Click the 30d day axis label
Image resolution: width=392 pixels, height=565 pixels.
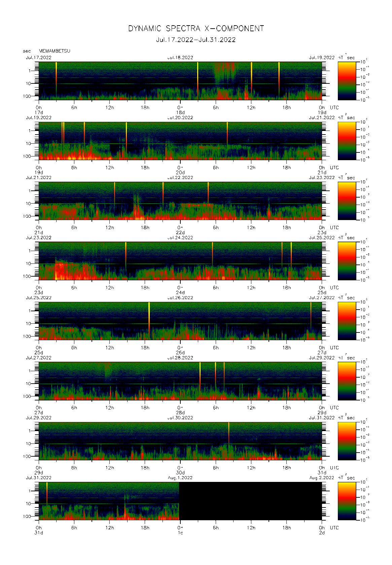pos(180,472)
